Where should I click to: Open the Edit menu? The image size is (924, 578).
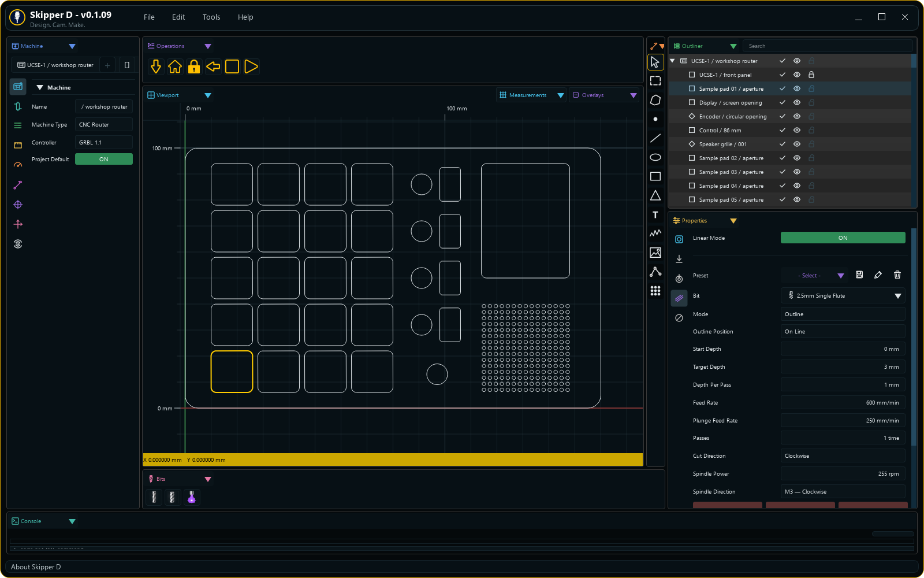point(178,17)
